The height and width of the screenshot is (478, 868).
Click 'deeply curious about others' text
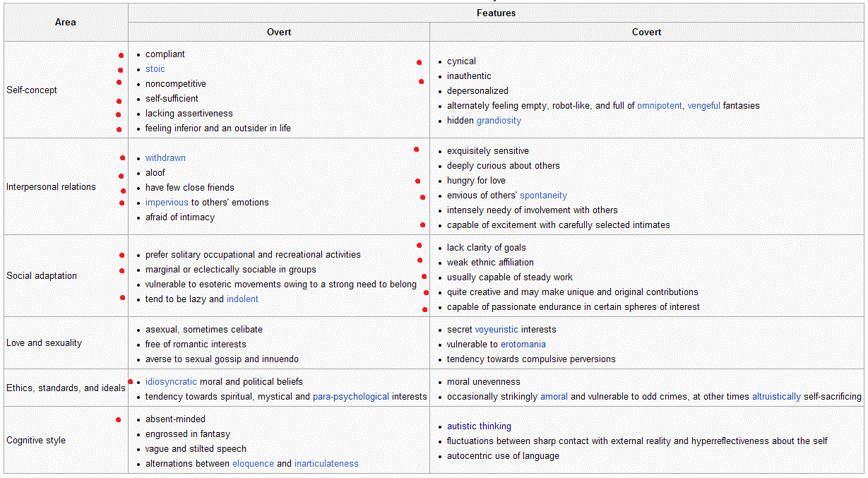coord(504,166)
